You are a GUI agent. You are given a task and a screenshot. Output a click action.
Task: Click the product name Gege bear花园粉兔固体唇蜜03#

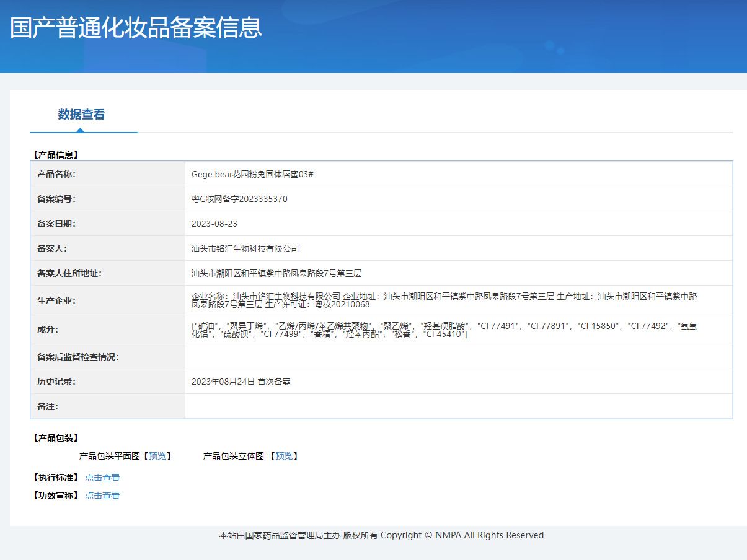pos(252,174)
